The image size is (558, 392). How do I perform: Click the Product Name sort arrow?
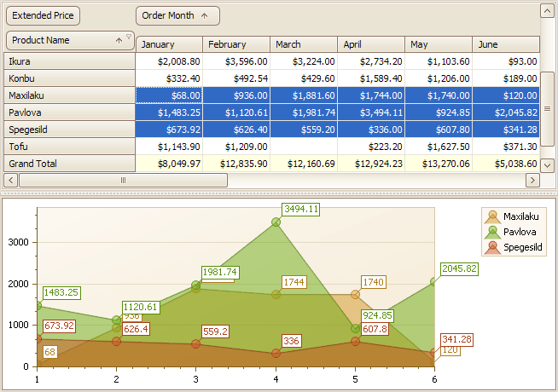tap(119, 41)
